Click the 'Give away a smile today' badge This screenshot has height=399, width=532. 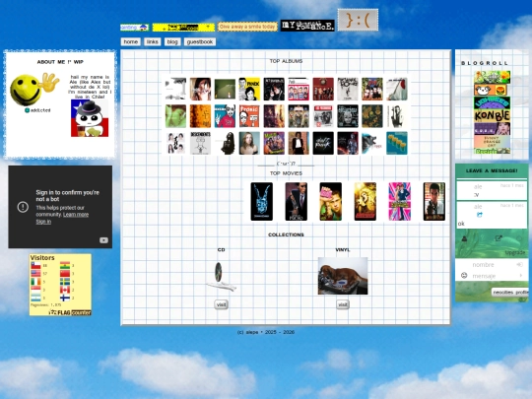[x=247, y=27]
